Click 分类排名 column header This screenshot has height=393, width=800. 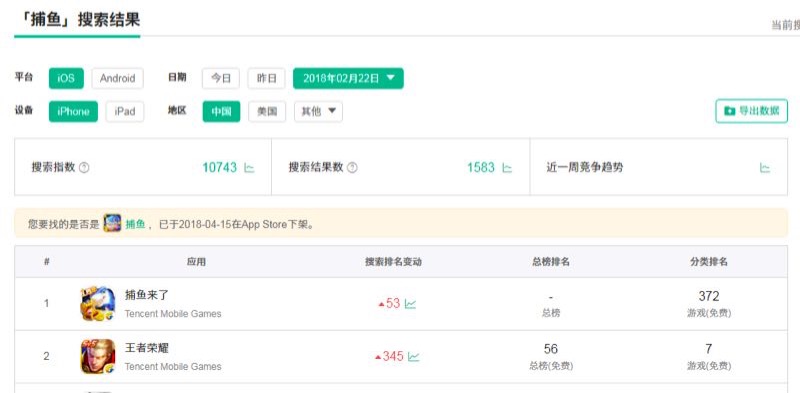(709, 262)
